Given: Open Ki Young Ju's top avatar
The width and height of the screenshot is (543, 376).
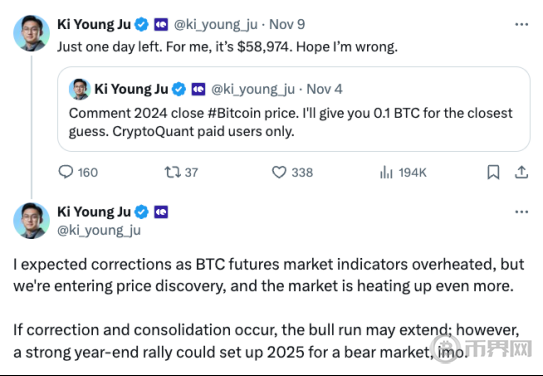Looking at the screenshot, I should pyautogui.click(x=32, y=34).
